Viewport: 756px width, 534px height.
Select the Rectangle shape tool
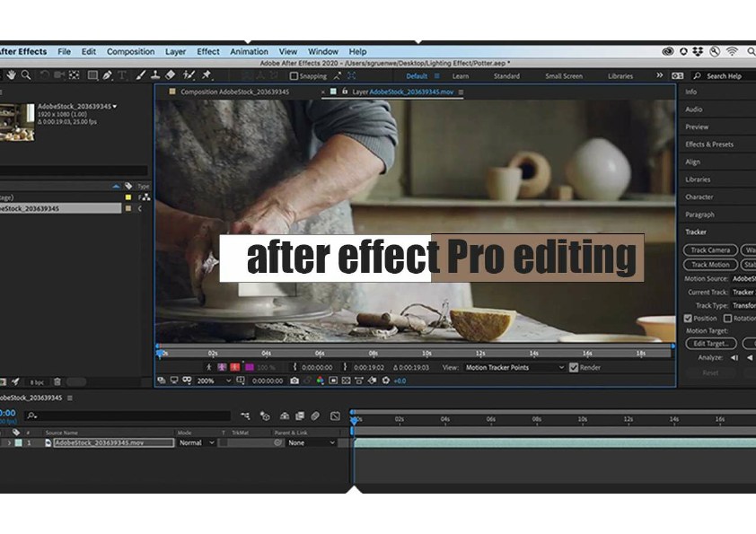(x=92, y=75)
